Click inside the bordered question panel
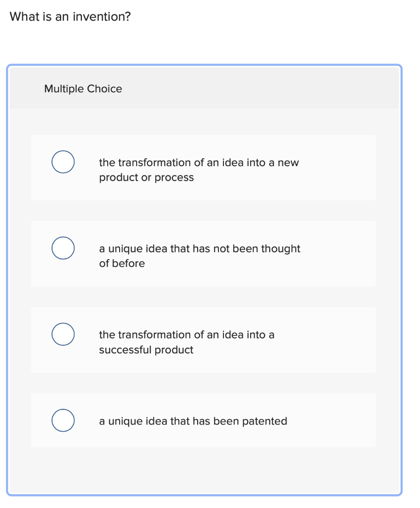Viewport: 420px width, 508px height. (204, 471)
